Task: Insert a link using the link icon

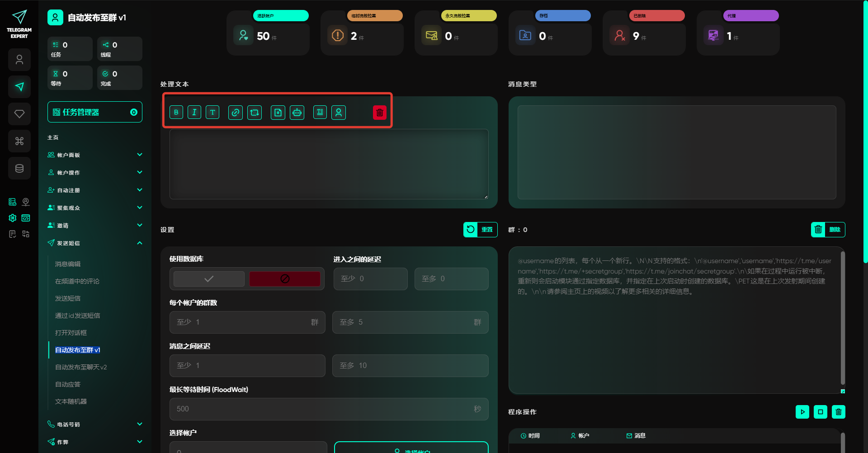Action: 236,113
